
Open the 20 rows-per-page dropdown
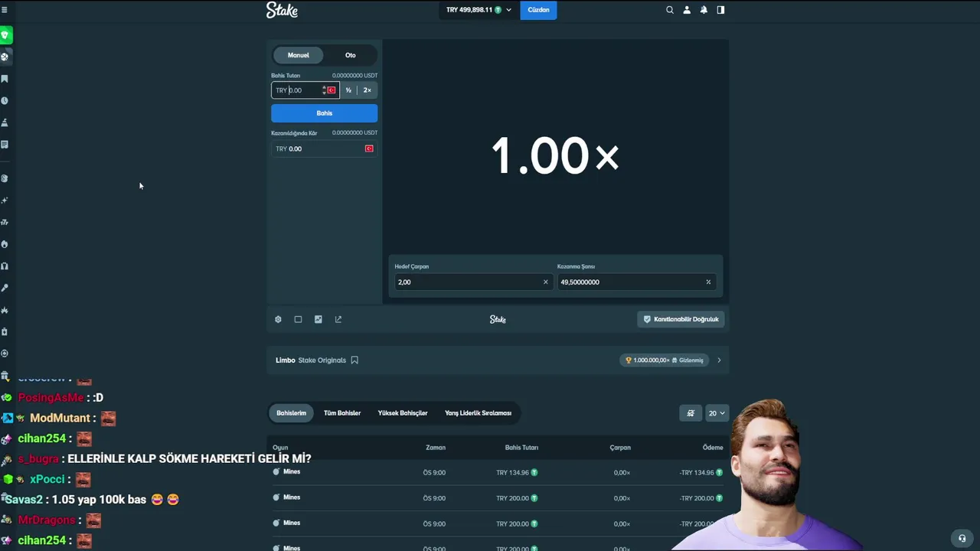click(x=717, y=412)
